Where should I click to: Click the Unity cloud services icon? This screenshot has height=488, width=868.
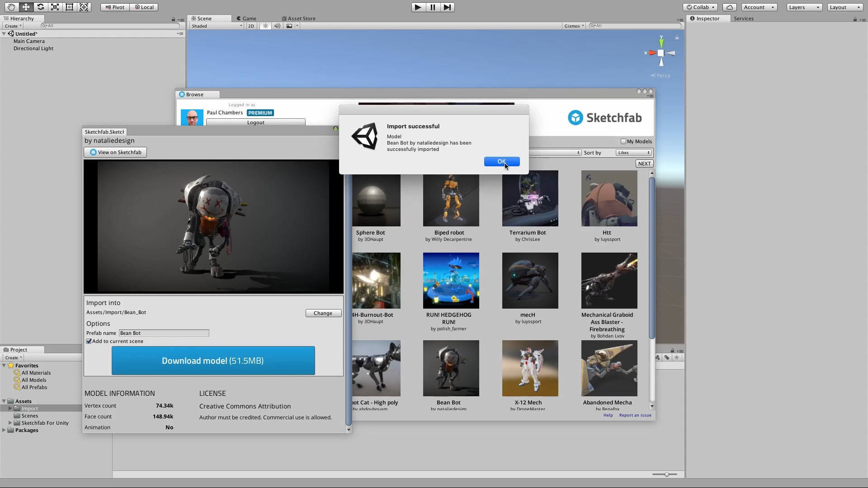730,7
